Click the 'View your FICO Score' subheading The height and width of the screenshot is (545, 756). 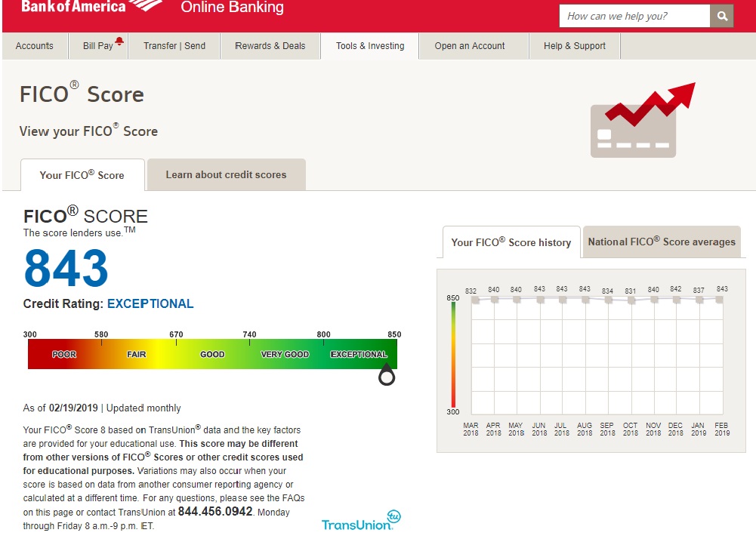pyautogui.click(x=88, y=131)
